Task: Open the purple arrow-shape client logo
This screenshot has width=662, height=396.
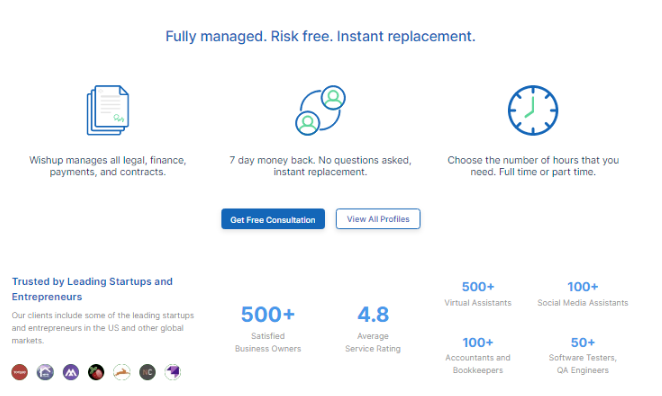Action: [x=173, y=372]
